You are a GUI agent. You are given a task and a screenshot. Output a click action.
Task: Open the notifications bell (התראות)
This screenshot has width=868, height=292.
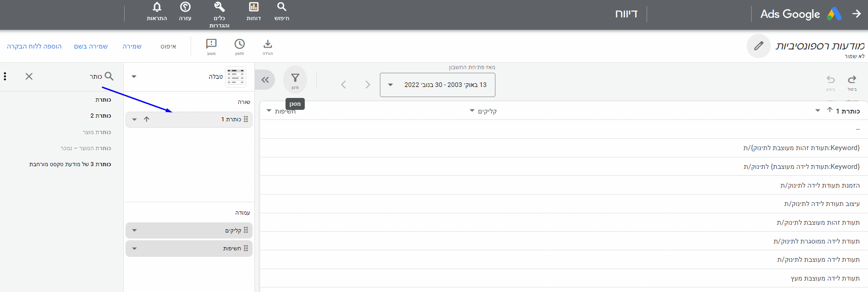tap(157, 11)
